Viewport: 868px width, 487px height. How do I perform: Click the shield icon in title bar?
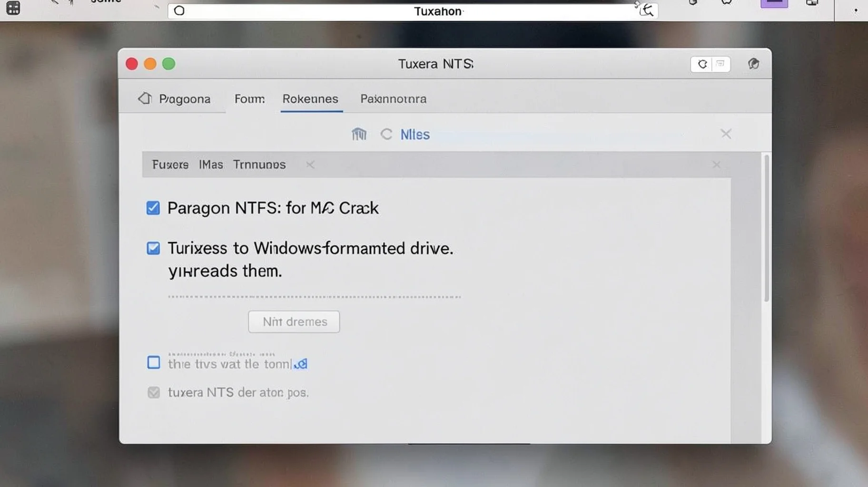[753, 64]
